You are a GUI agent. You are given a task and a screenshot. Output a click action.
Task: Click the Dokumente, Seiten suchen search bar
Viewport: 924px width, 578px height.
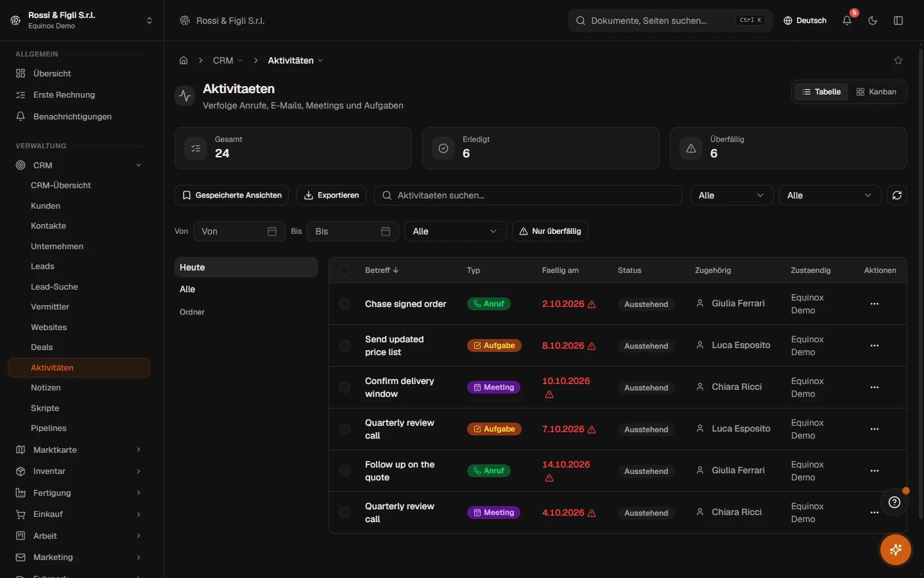[671, 21]
